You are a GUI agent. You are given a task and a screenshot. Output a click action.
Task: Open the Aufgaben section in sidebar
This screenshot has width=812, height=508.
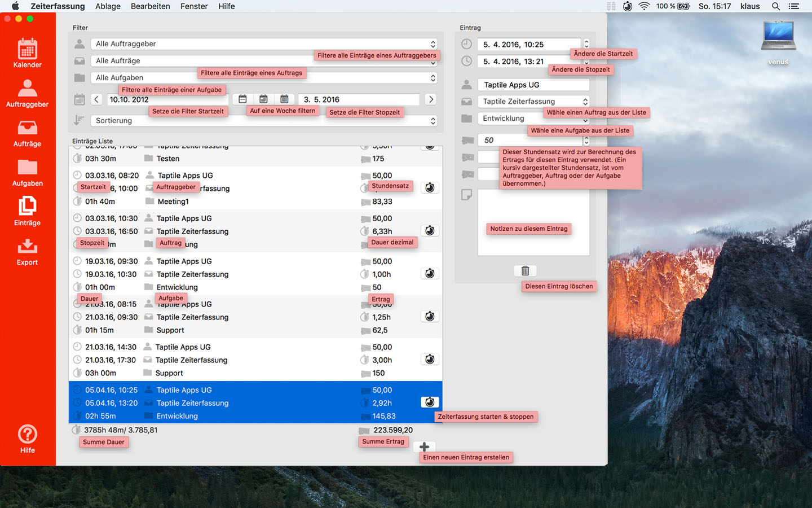click(x=27, y=173)
